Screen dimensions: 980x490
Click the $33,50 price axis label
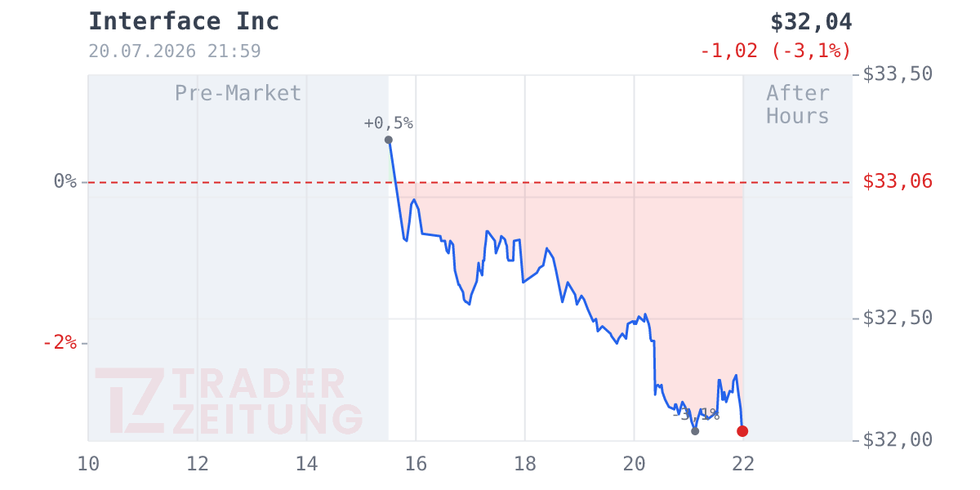[x=898, y=74]
